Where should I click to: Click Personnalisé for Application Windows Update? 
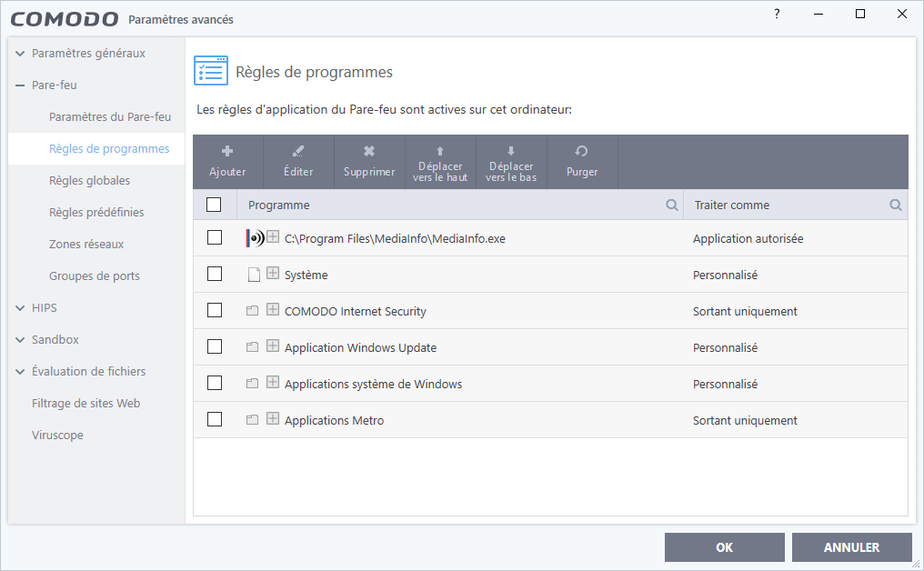(726, 347)
